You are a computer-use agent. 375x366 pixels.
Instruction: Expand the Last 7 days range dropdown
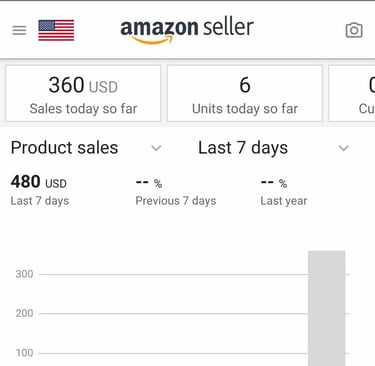tap(274, 148)
